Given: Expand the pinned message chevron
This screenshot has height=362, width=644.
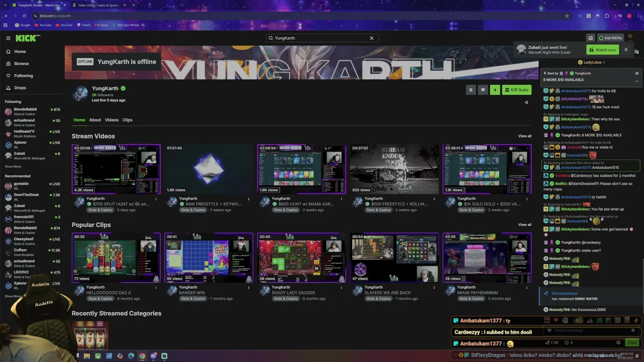Looking at the screenshot, I should tap(636, 81).
